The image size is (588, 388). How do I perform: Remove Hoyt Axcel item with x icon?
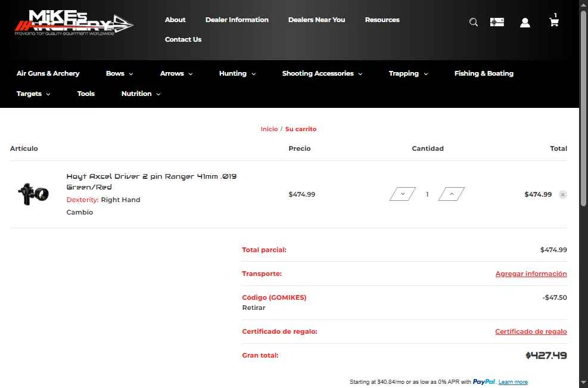click(x=562, y=194)
